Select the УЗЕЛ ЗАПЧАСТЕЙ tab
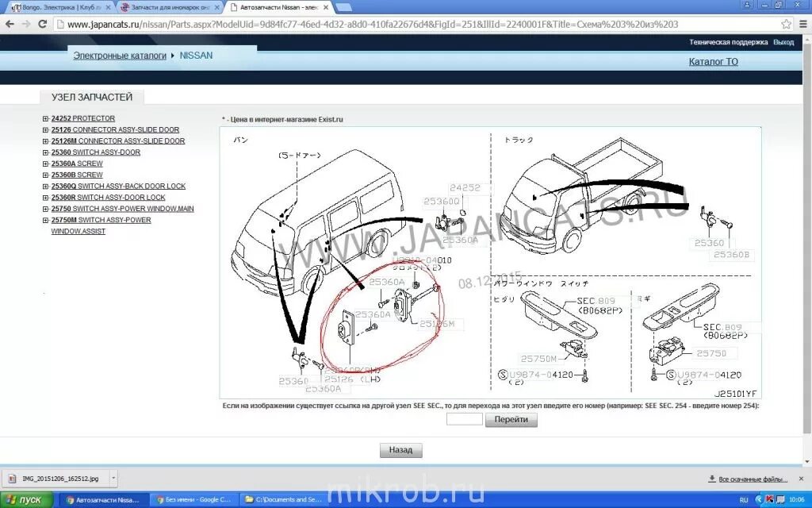Image resolution: width=812 pixels, height=508 pixels. (92, 97)
